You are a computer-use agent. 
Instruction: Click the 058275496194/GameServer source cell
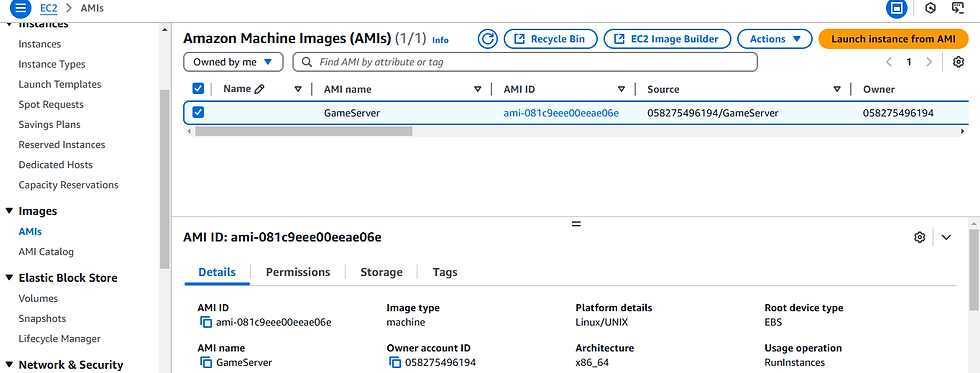pyautogui.click(x=712, y=113)
